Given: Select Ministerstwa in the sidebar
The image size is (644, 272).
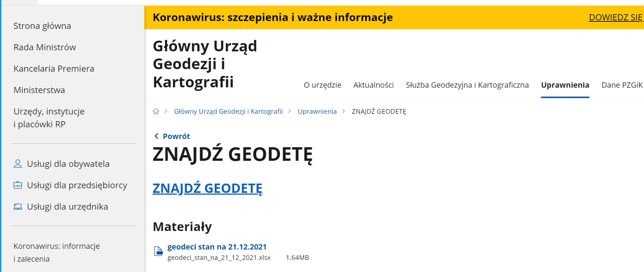Looking at the screenshot, I should click(39, 90).
